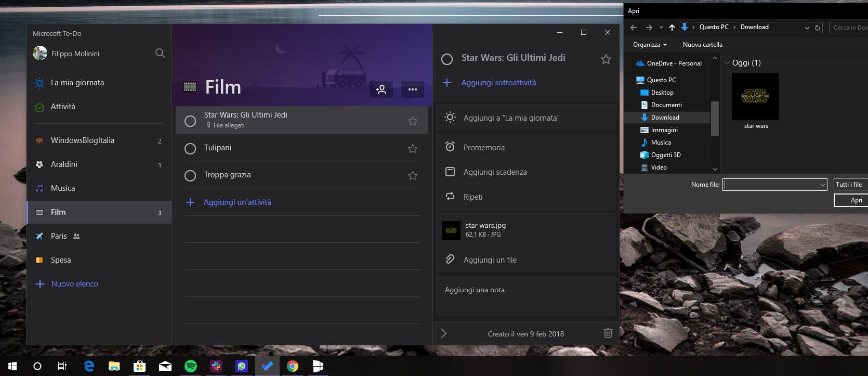
Task: Open Cortana from the taskbar
Action: 37,366
